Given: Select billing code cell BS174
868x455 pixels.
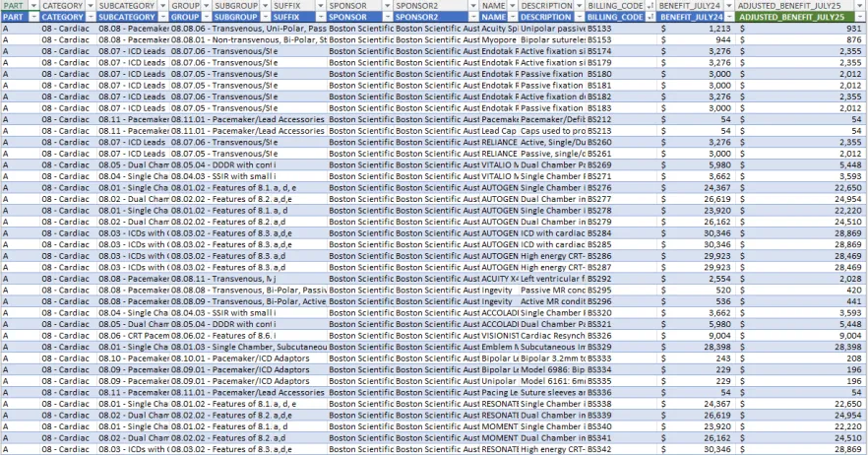Looking at the screenshot, I should click(x=621, y=51).
